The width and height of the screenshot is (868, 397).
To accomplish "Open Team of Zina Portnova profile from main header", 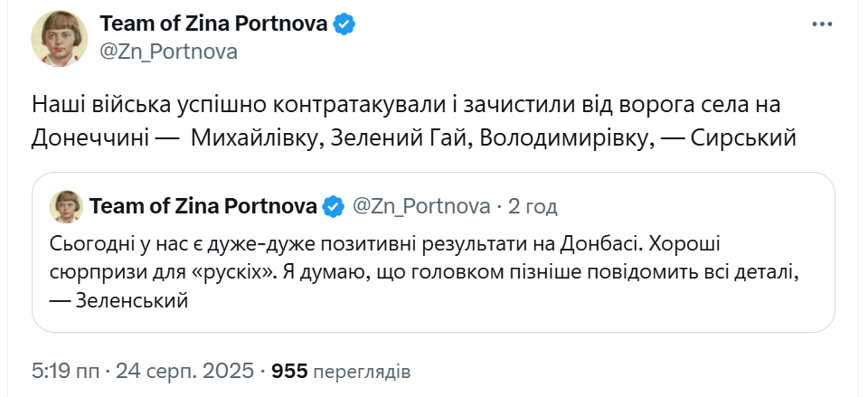I will [x=212, y=24].
